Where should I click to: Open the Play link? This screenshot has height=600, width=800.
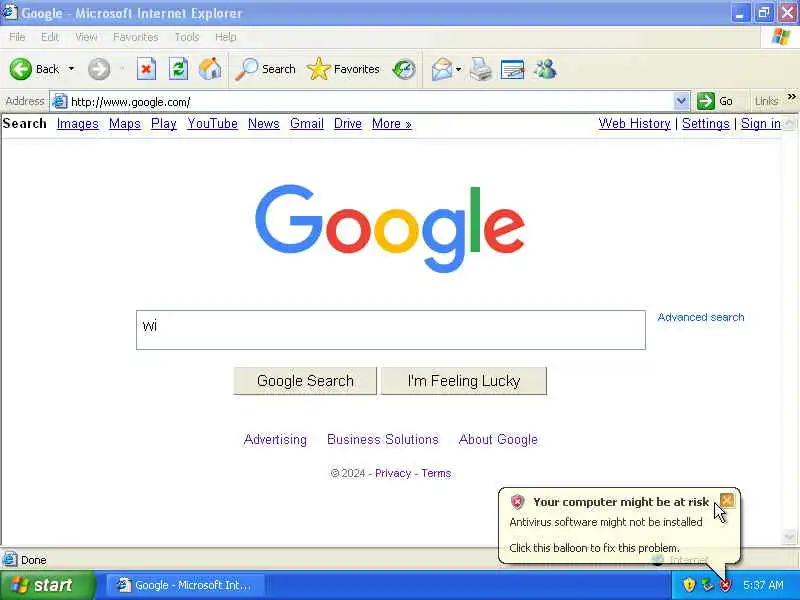[x=163, y=123]
